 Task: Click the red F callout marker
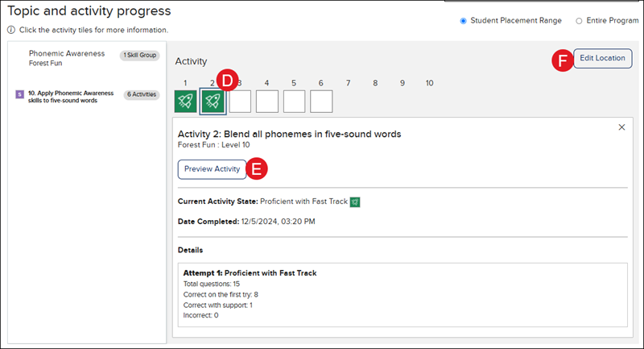pyautogui.click(x=562, y=60)
